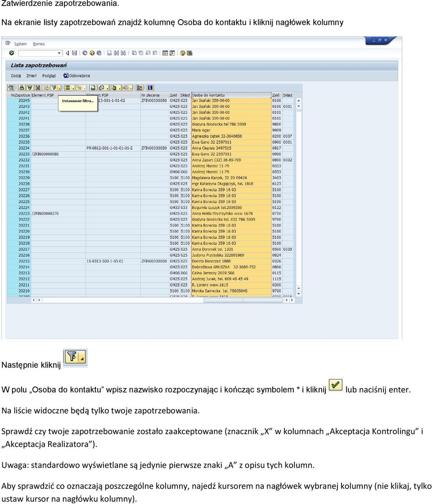Click the Sort descending icon in list toolbar
The width and height of the screenshot is (432, 504).
click(x=30, y=88)
